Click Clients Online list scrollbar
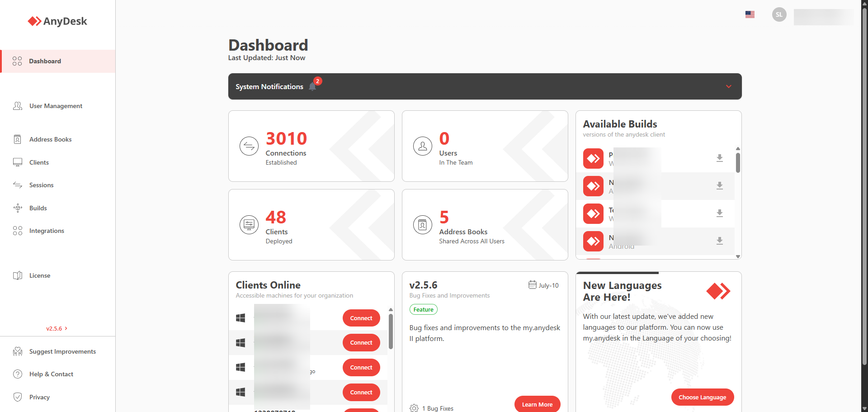 point(391,331)
